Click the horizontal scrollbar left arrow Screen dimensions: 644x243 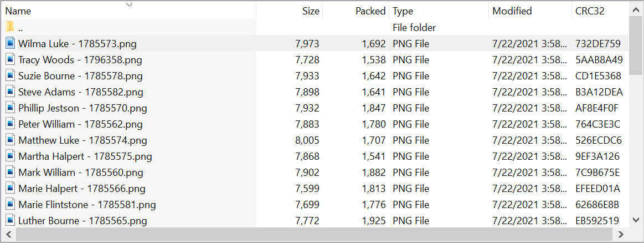9,234
